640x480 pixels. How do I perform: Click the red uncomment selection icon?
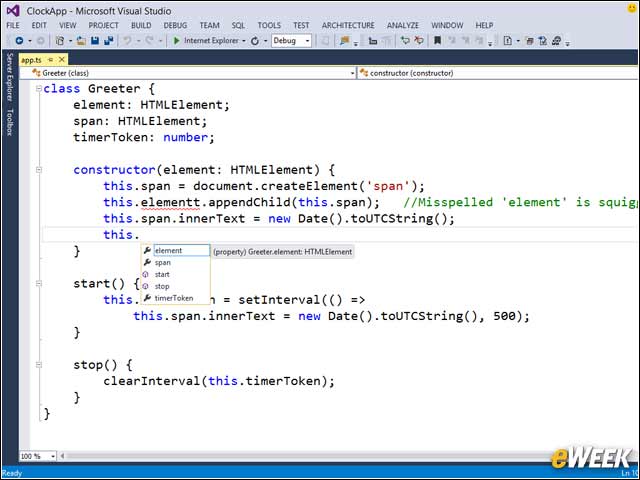[x=419, y=41]
